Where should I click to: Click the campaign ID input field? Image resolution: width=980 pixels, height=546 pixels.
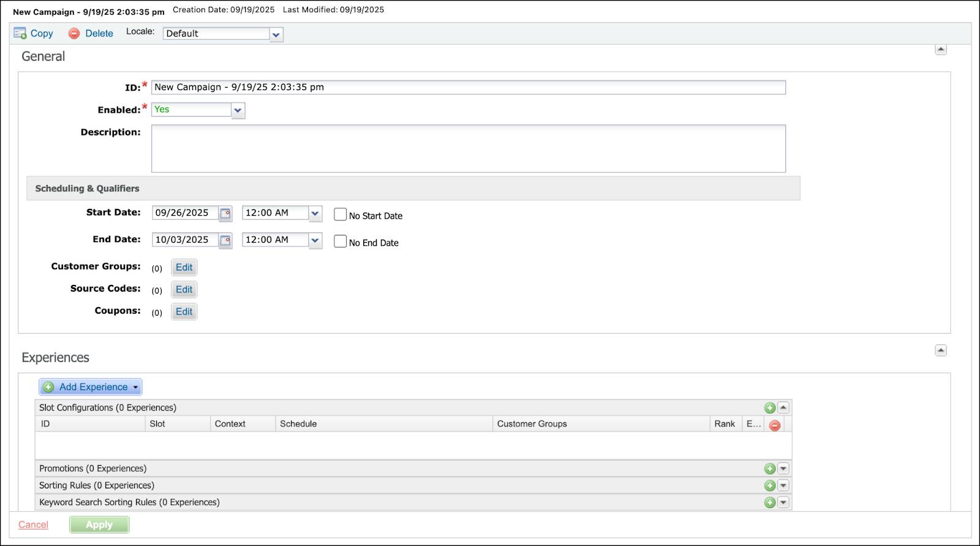(469, 88)
